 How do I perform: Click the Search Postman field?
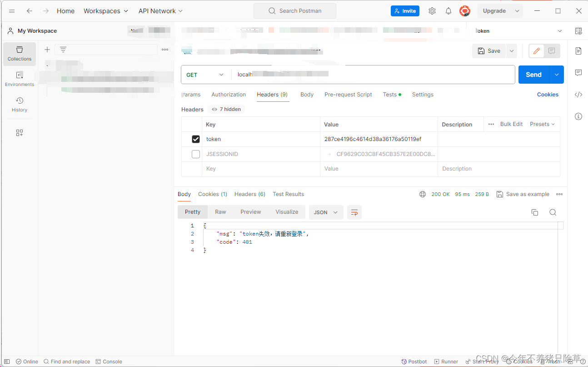[295, 11]
